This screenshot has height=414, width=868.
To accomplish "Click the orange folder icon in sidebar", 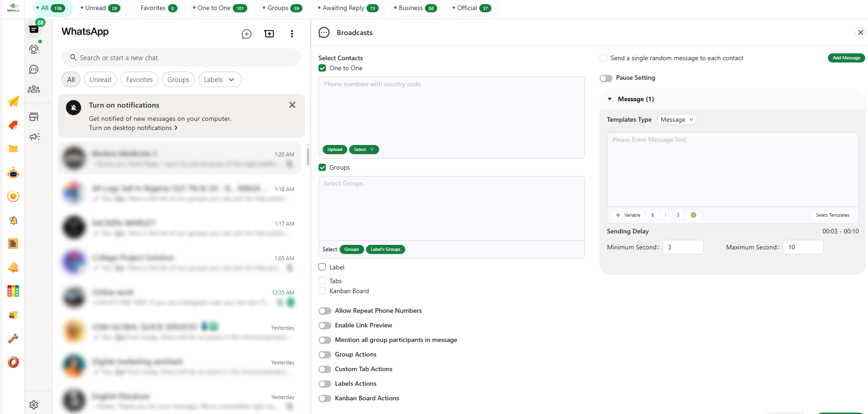I will click(13, 149).
